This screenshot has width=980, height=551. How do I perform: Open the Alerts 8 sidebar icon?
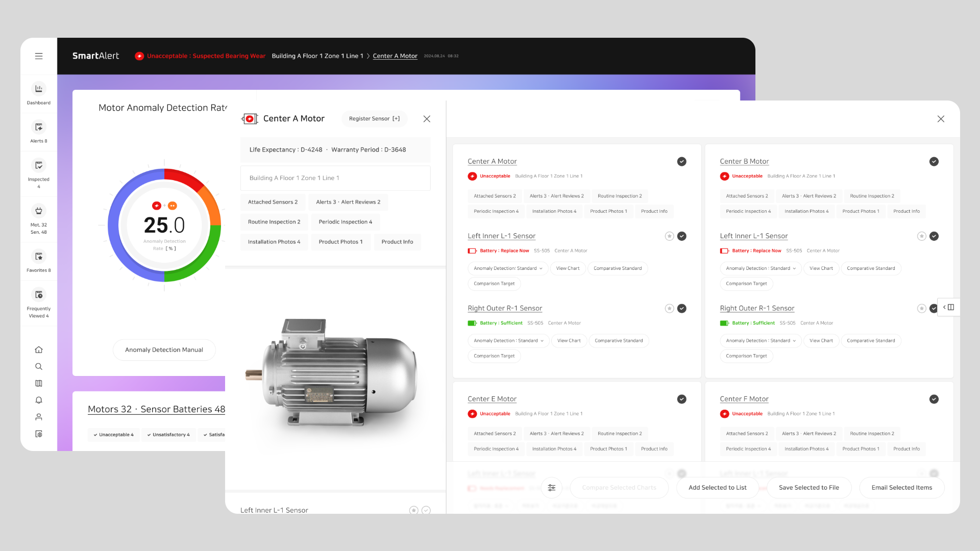tap(39, 127)
